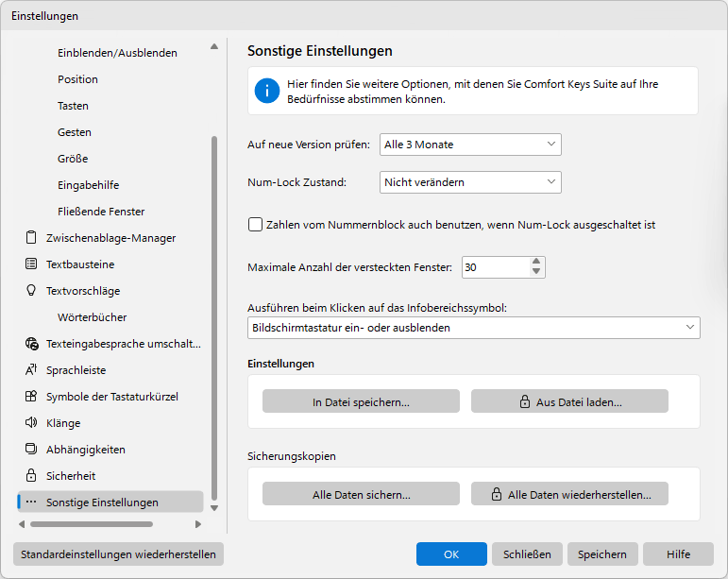The width and height of the screenshot is (728, 579).
Task: Select Einblenden/Ausblenden in the sidebar
Action: pyautogui.click(x=117, y=53)
